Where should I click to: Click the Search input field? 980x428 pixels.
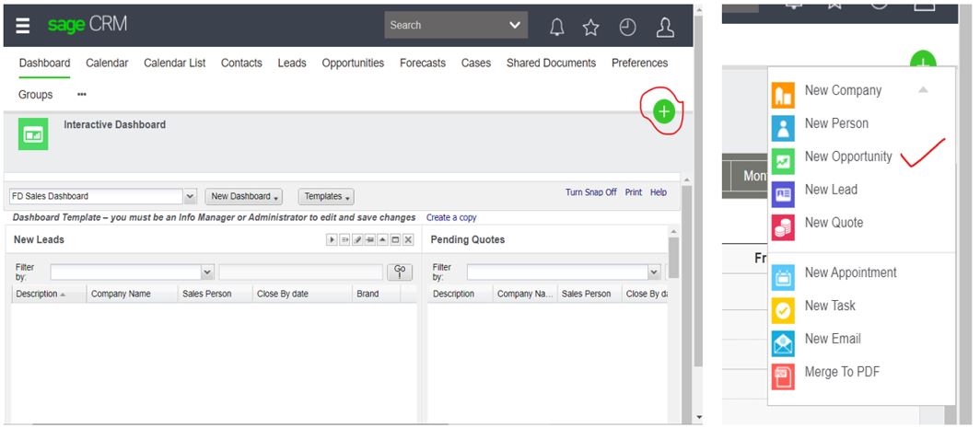pos(442,26)
